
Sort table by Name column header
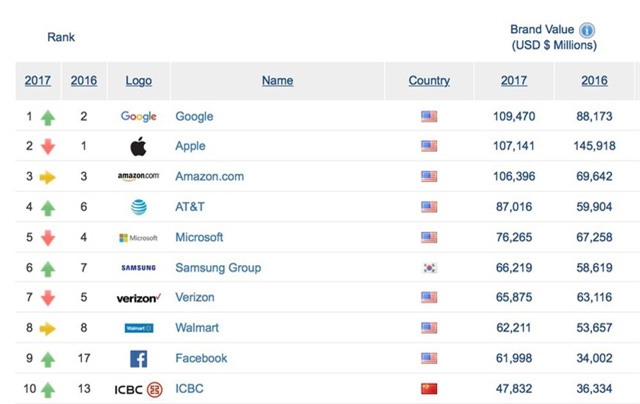coord(277,81)
